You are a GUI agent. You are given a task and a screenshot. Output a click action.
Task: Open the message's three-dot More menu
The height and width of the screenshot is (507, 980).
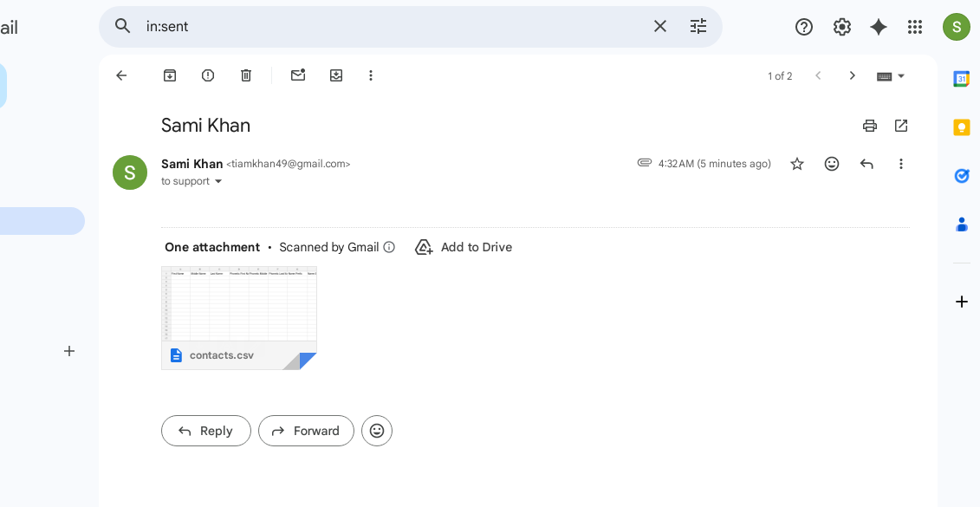pos(900,164)
